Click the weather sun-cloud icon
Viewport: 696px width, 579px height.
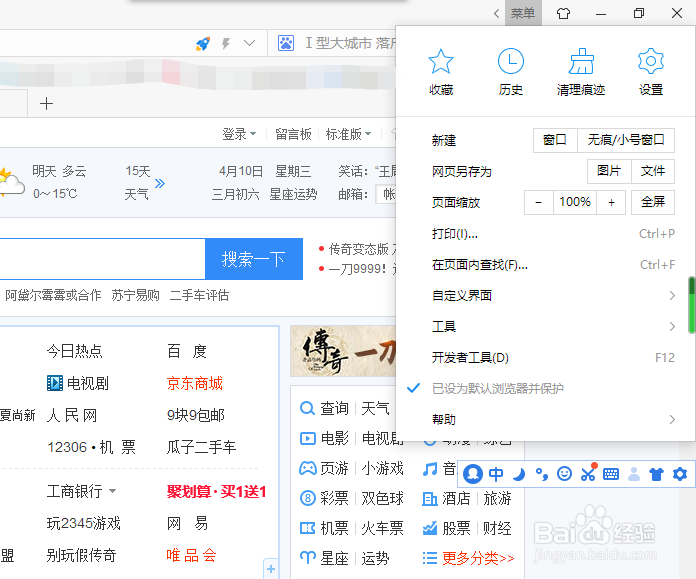point(12,182)
